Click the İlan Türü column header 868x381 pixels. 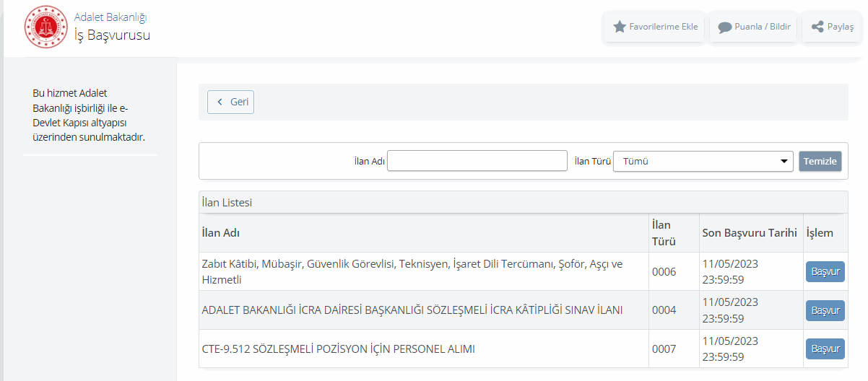pyautogui.click(x=661, y=233)
